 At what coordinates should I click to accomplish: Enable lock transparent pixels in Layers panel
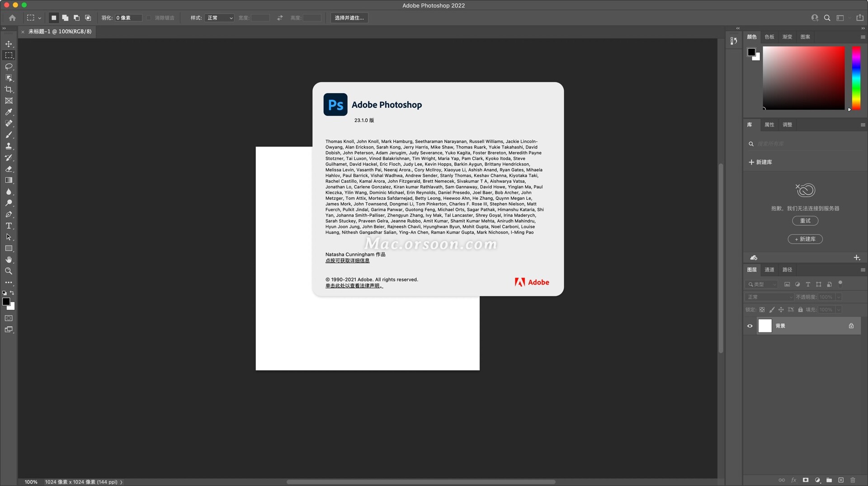pos(762,309)
